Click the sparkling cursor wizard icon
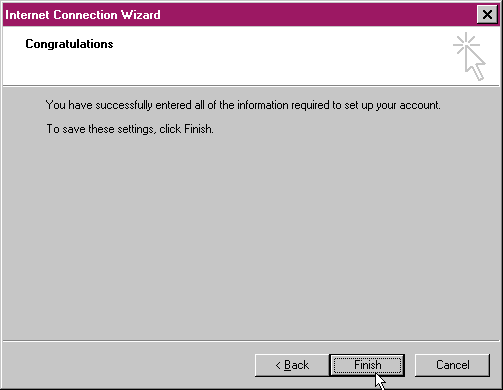Screen dimensions: 503x390 tap(469, 56)
